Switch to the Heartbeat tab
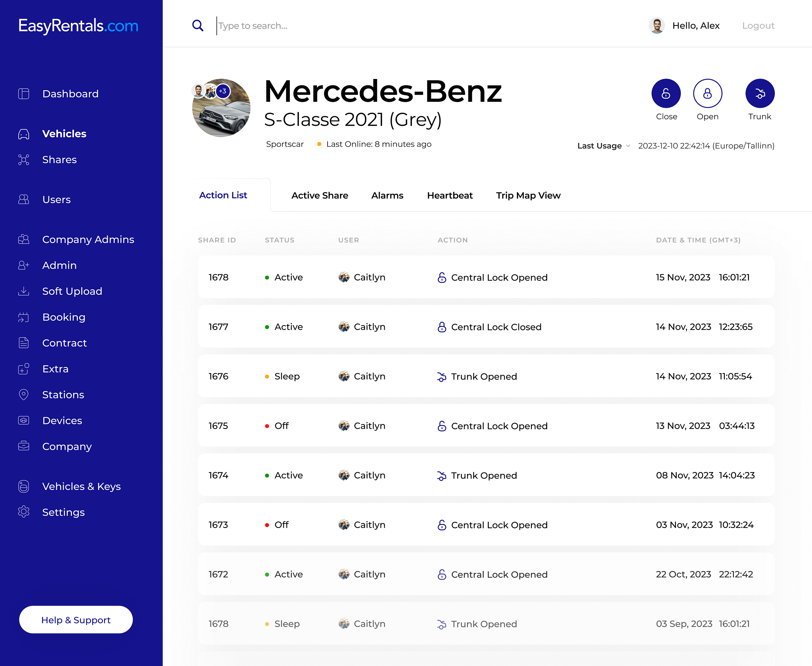Viewport: 812px width, 666px height. [x=449, y=196]
